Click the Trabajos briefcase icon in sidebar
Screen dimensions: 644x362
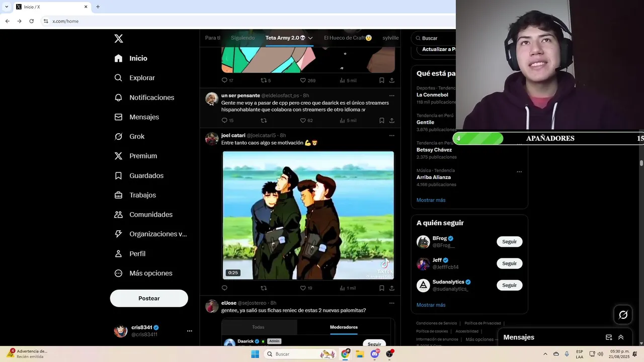click(x=118, y=195)
